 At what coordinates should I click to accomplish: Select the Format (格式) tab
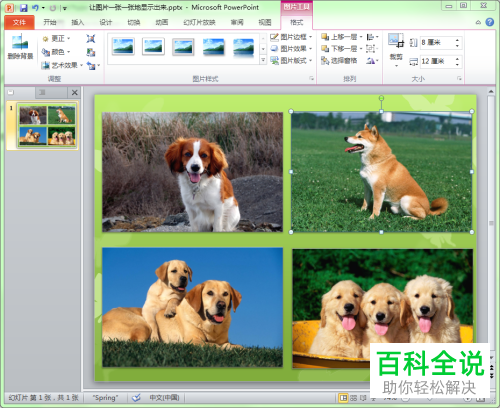click(296, 22)
